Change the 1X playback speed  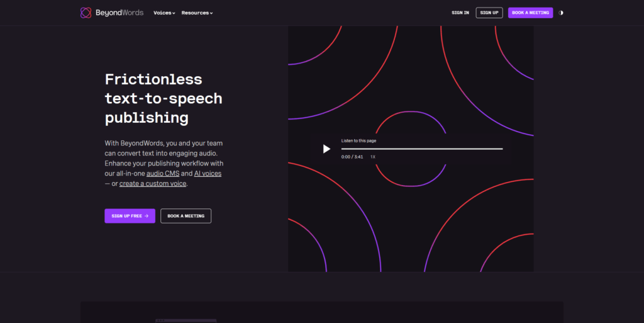[x=373, y=157]
